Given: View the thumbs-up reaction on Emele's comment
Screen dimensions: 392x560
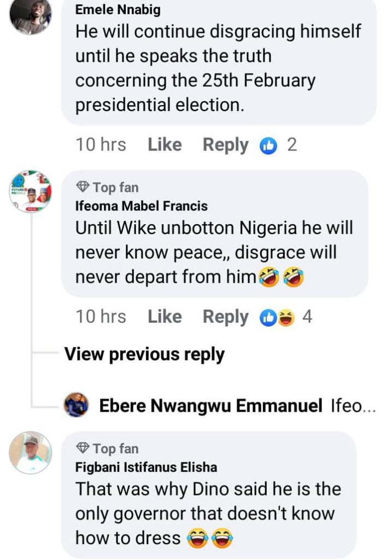Looking at the screenshot, I should tap(268, 146).
